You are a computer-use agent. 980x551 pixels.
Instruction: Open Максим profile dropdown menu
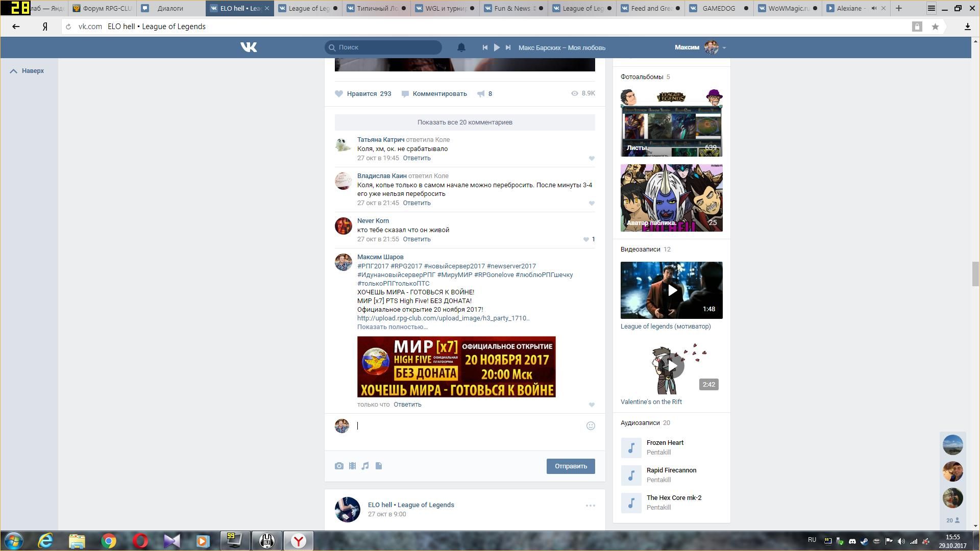point(700,47)
